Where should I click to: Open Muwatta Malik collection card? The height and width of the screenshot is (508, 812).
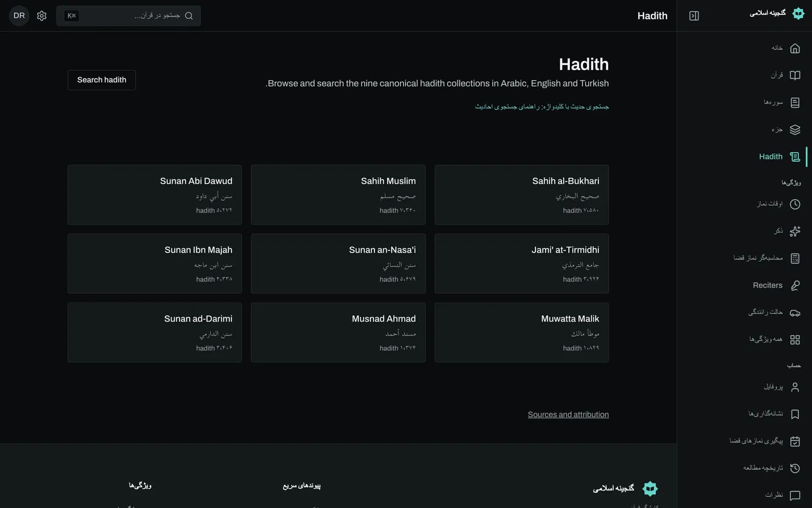click(x=522, y=332)
